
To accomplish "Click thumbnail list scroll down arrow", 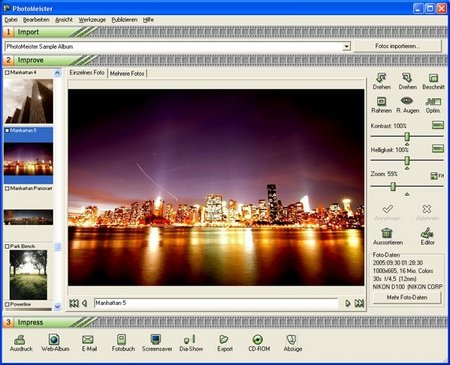I will pyautogui.click(x=58, y=306).
